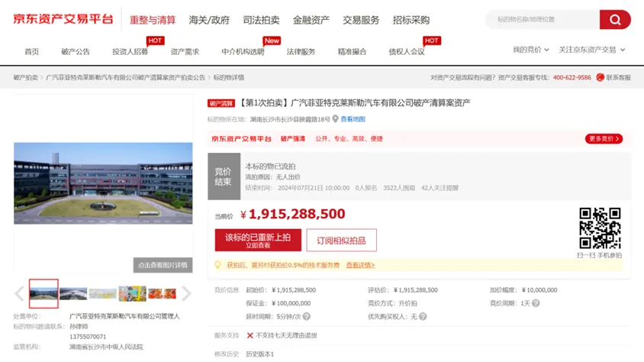The height and width of the screenshot is (362, 644).
Task: Click the customer service headset icon
Action: tap(600, 77)
